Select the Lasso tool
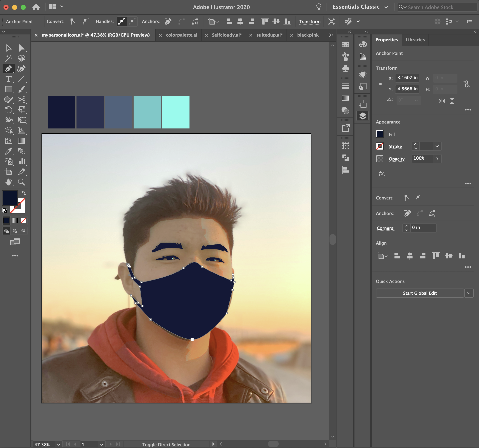This screenshot has width=479, height=448. point(22,58)
